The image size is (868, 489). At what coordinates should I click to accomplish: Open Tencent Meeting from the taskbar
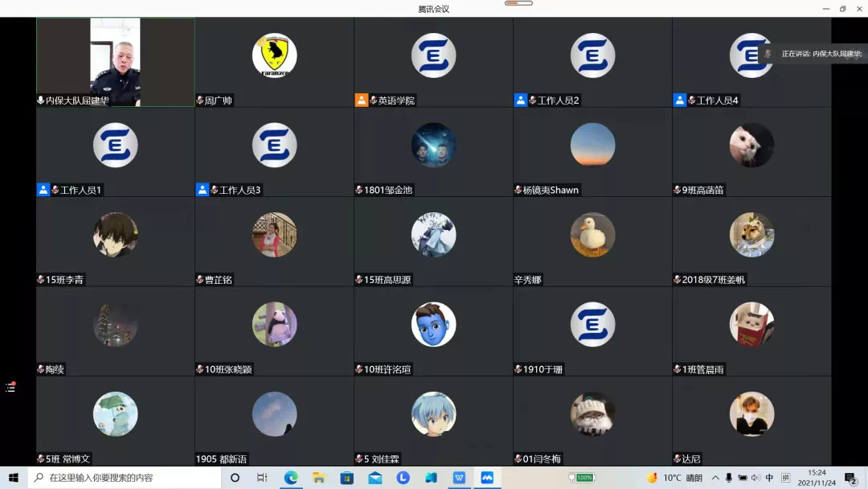[x=487, y=478]
